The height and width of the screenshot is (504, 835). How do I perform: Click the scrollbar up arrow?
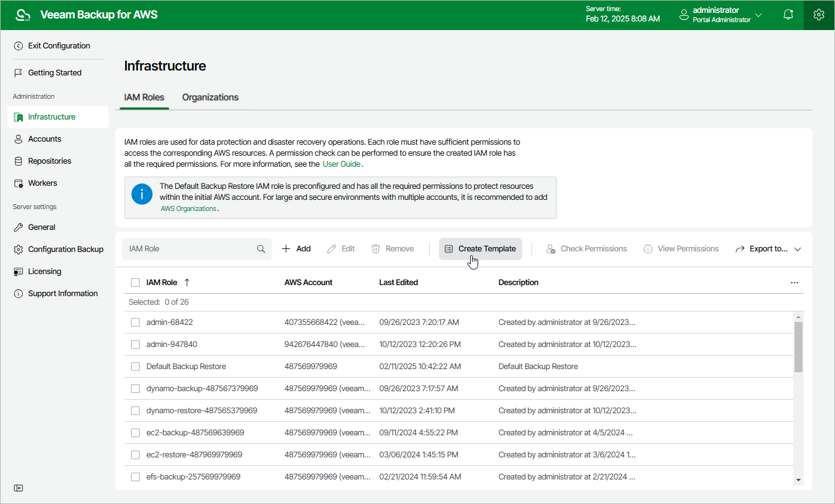[798, 317]
